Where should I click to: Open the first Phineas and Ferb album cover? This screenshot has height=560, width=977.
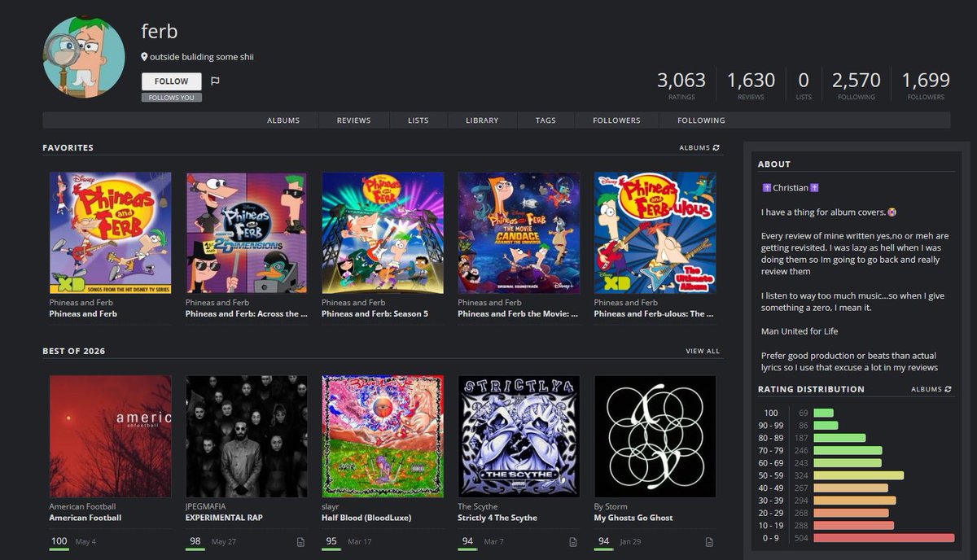(110, 233)
